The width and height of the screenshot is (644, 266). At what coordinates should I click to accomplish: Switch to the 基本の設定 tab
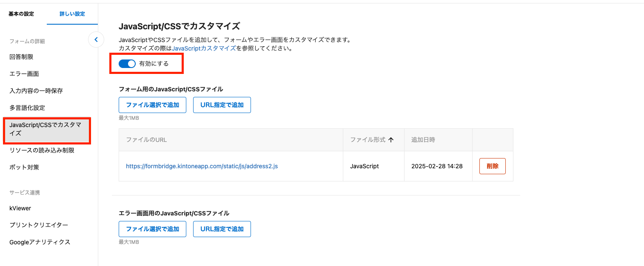[21, 14]
